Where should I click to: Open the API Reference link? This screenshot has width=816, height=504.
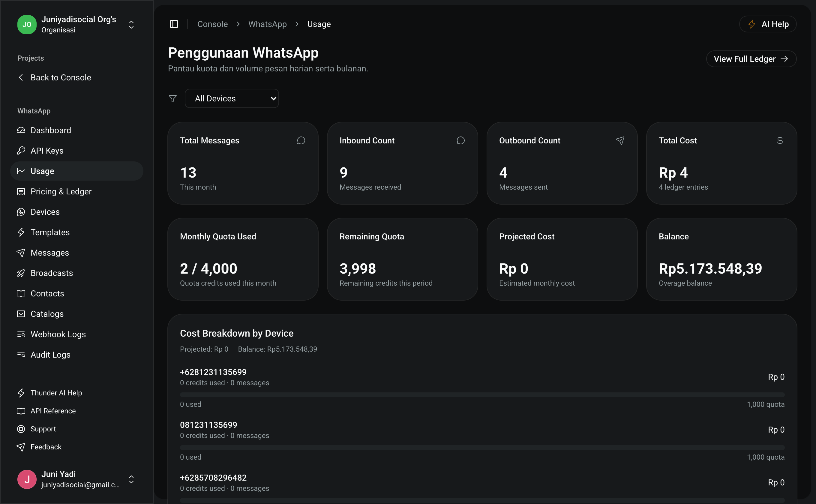(x=77, y=411)
